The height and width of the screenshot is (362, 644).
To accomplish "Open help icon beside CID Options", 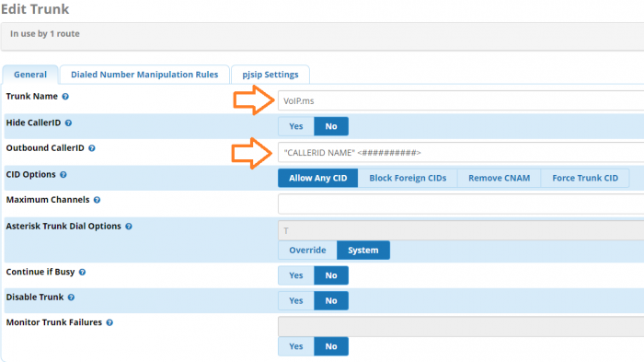I will (63, 175).
